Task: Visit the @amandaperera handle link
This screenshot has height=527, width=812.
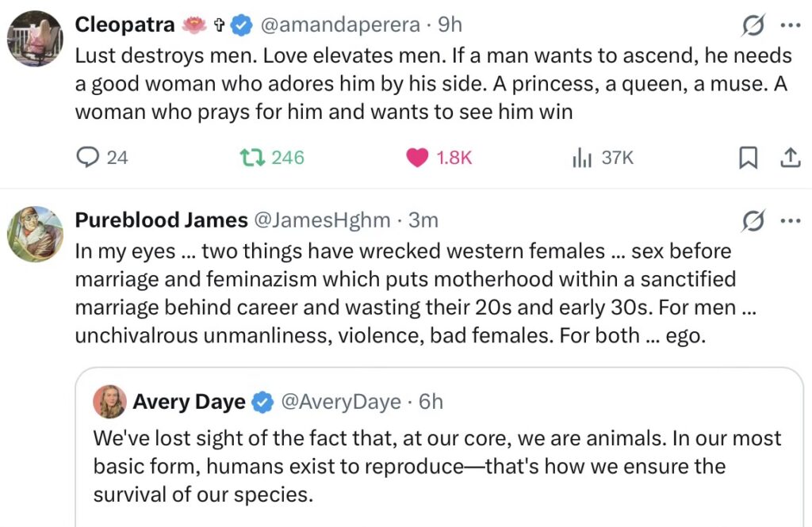Action: (x=339, y=25)
